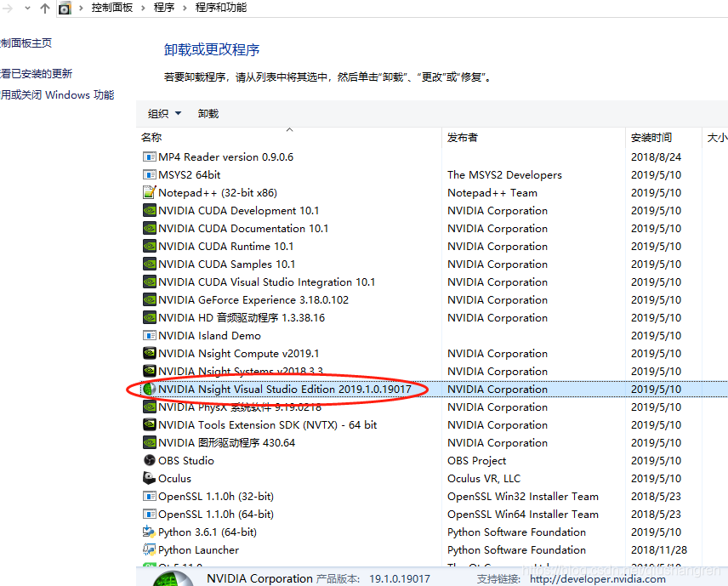Click the NVIDIA graphics driver 430.64 icon
Viewport: 728px width, 586px height.
tap(149, 442)
